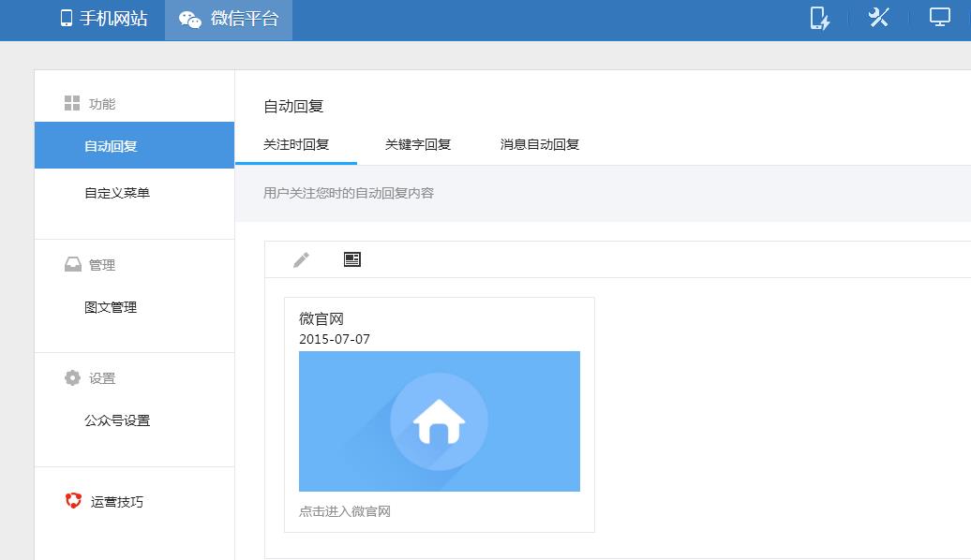This screenshot has height=560, width=971.
Task: Open the wrench tools icon in top bar
Action: [x=879, y=18]
